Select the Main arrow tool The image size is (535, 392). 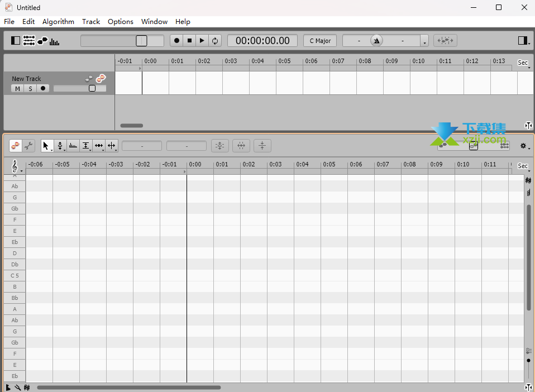point(47,146)
